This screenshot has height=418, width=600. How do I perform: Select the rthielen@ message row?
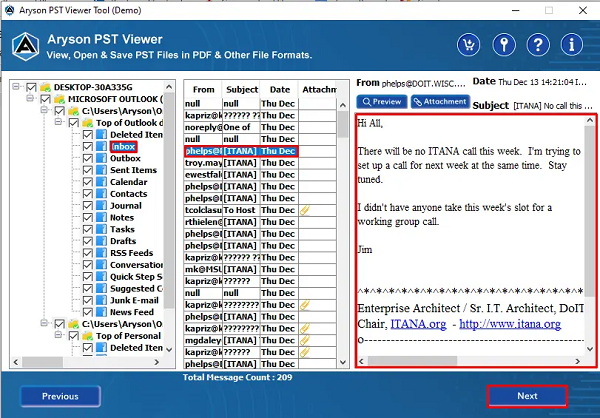(260, 222)
